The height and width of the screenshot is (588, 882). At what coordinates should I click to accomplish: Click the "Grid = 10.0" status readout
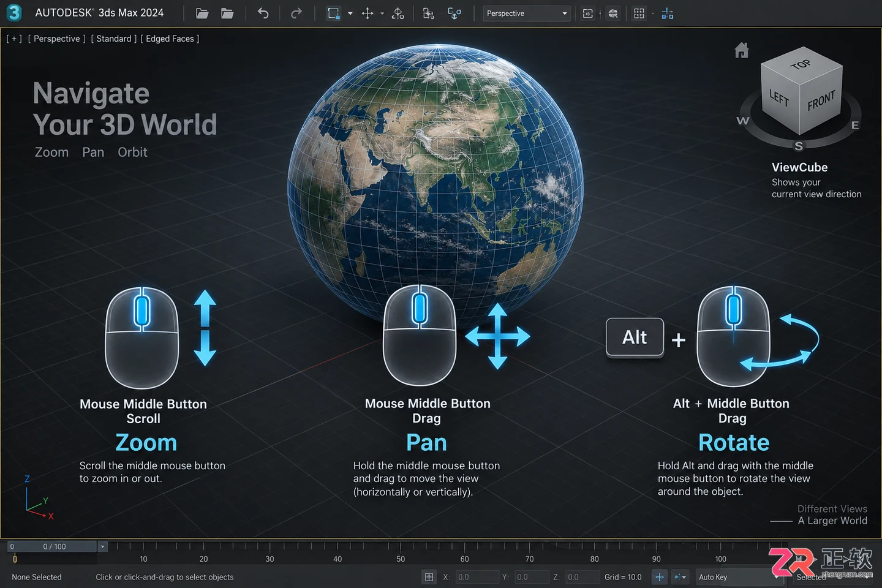[x=623, y=577]
